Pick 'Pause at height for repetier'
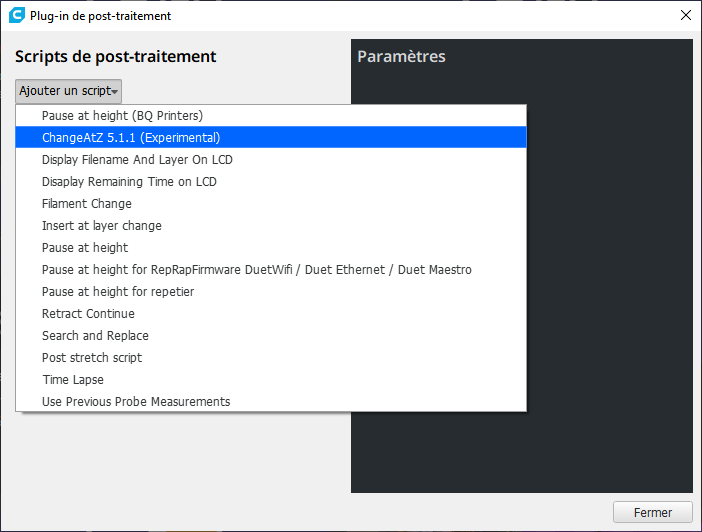Viewport: 702px width, 532px height. (x=118, y=292)
